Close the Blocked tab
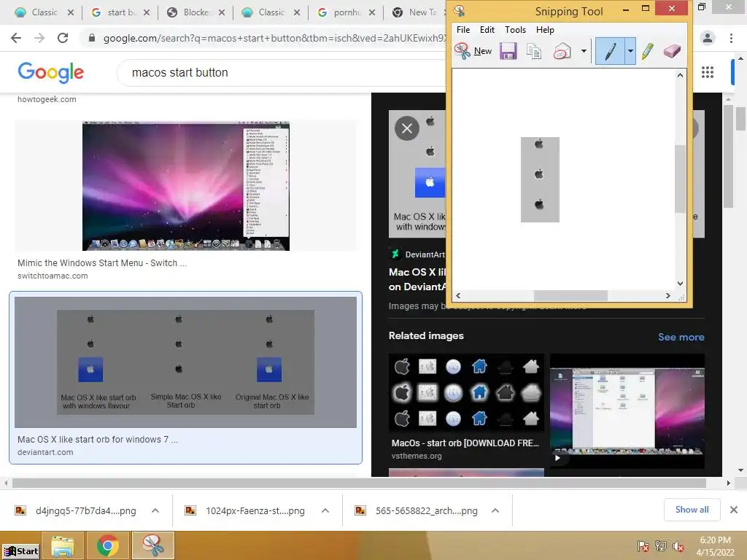Screen dimensions: 747x560 click(x=222, y=13)
